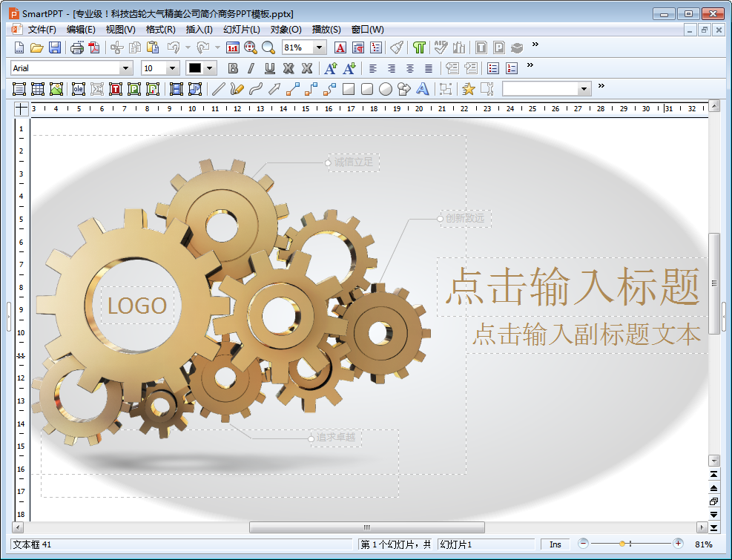Select the 诚信立足 label on the slide

point(354,162)
